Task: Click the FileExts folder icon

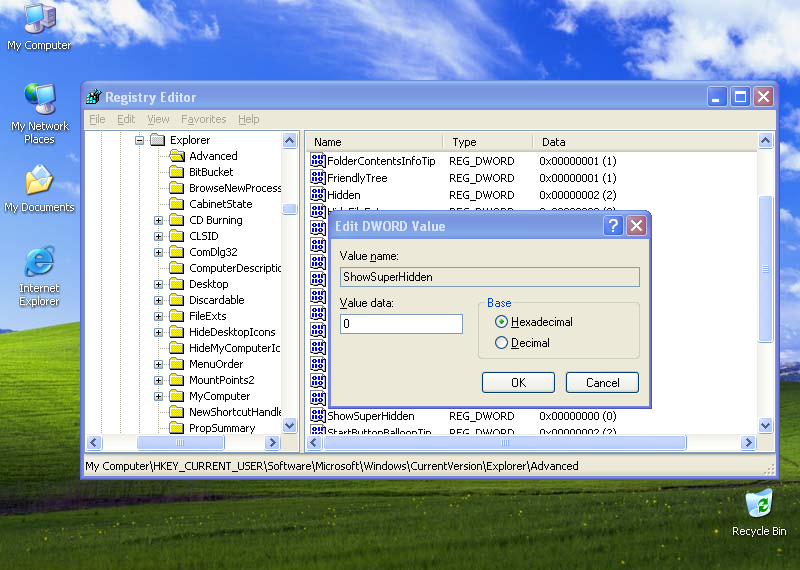Action: click(x=177, y=316)
